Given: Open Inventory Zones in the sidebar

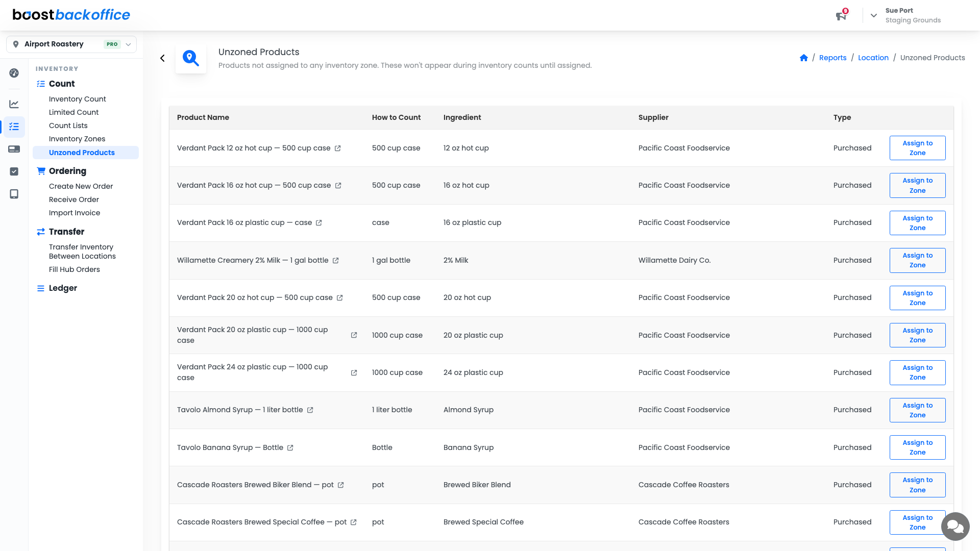Looking at the screenshot, I should point(77,139).
